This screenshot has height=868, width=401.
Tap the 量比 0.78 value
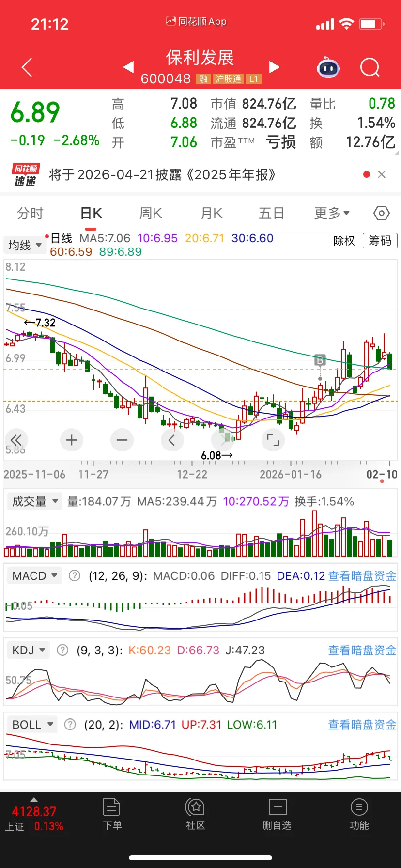tap(353, 104)
